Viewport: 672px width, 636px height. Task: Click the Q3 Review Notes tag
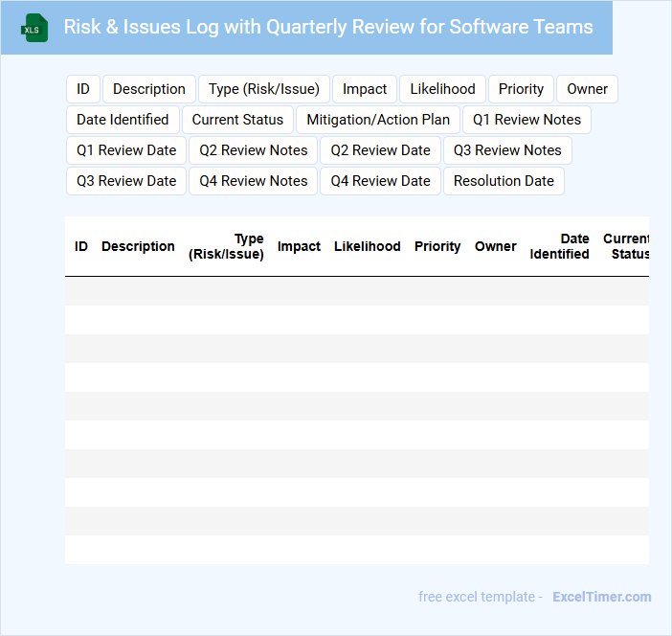pos(507,150)
